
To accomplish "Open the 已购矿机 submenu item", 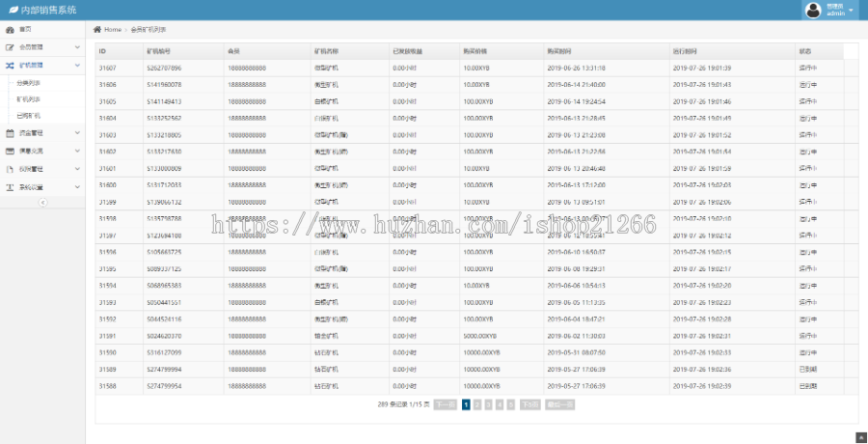I will (x=28, y=116).
